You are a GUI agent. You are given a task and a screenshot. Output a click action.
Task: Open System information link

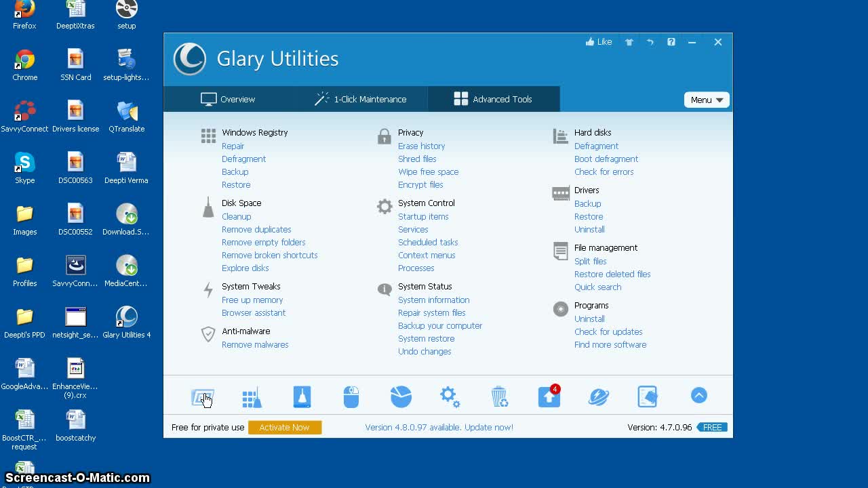433,300
